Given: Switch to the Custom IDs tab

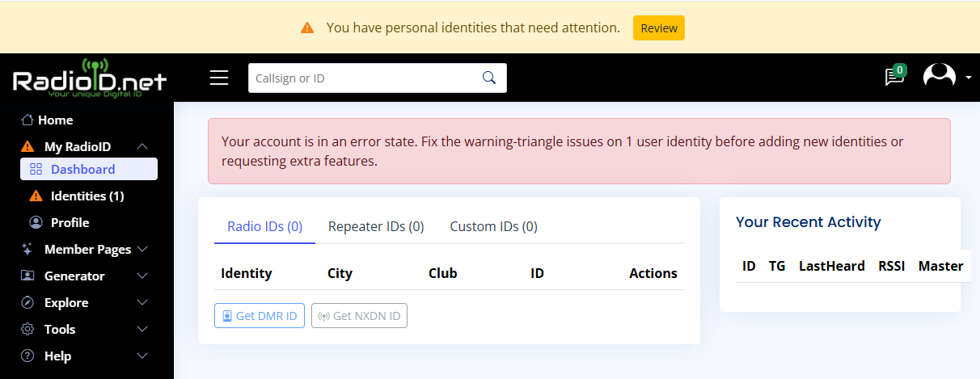Looking at the screenshot, I should [x=493, y=227].
